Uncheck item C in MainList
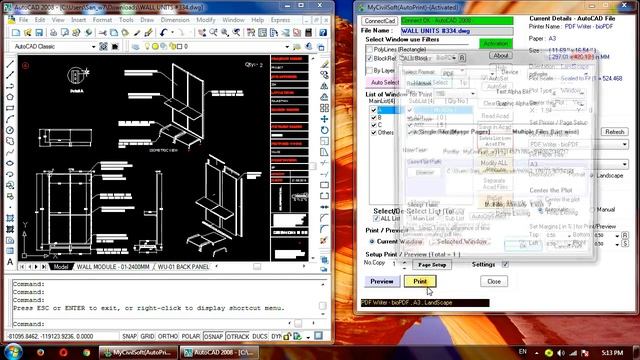Viewport: 640px width, 360px height. click(373, 125)
